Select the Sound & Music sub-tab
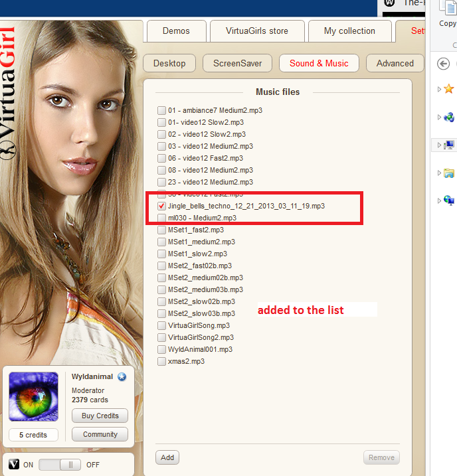This screenshot has width=457, height=476. click(x=319, y=63)
